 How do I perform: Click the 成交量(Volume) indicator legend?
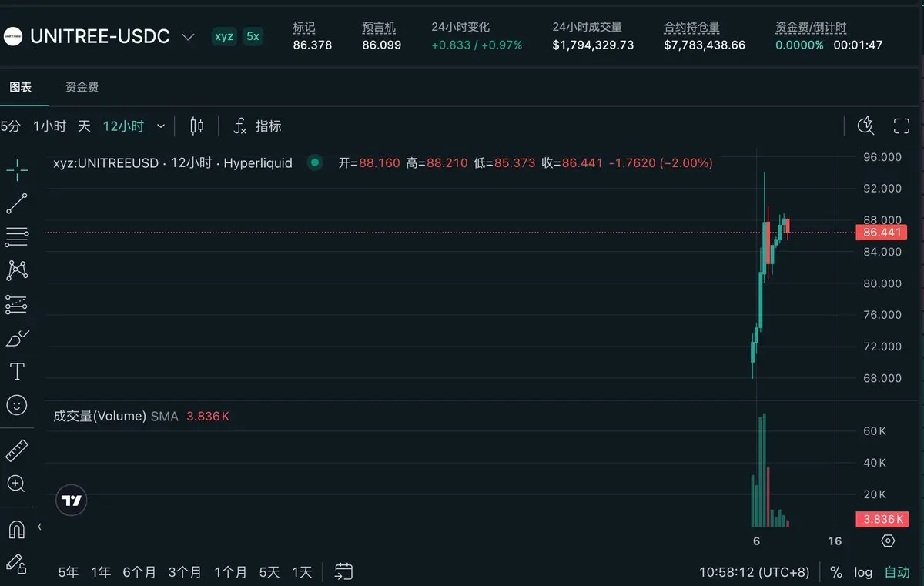pyautogui.click(x=99, y=417)
